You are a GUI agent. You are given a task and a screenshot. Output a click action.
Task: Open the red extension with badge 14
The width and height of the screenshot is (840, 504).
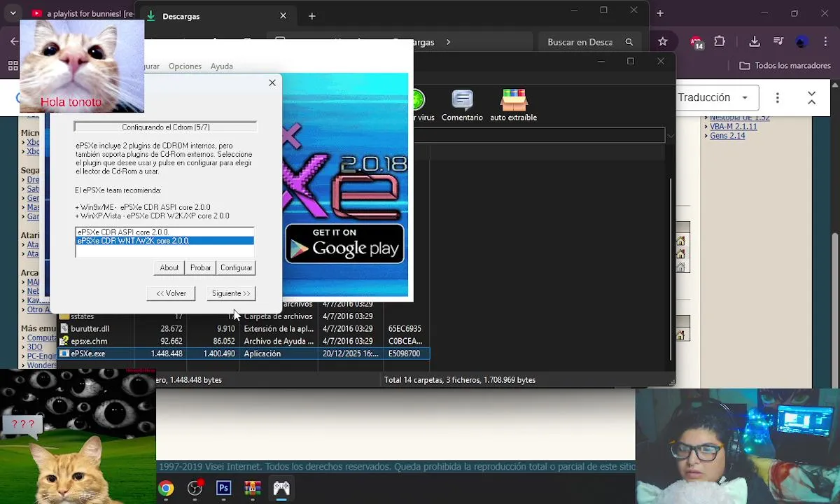pos(696,41)
